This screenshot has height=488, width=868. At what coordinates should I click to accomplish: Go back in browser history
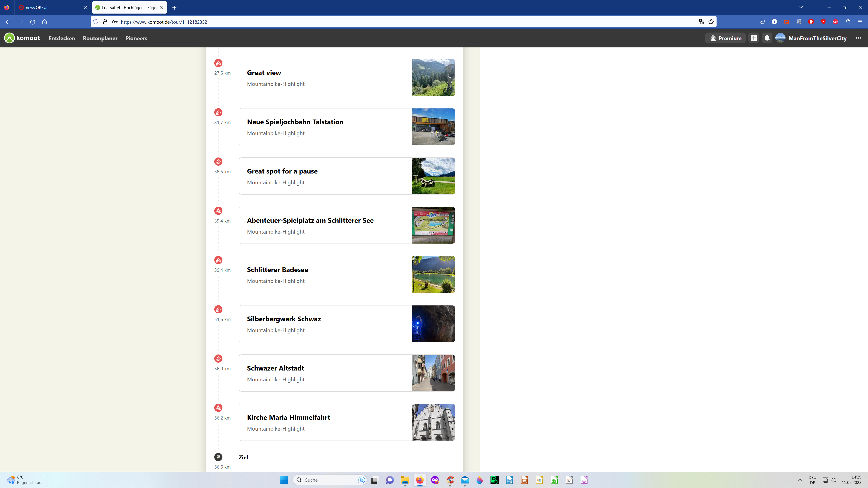point(8,22)
